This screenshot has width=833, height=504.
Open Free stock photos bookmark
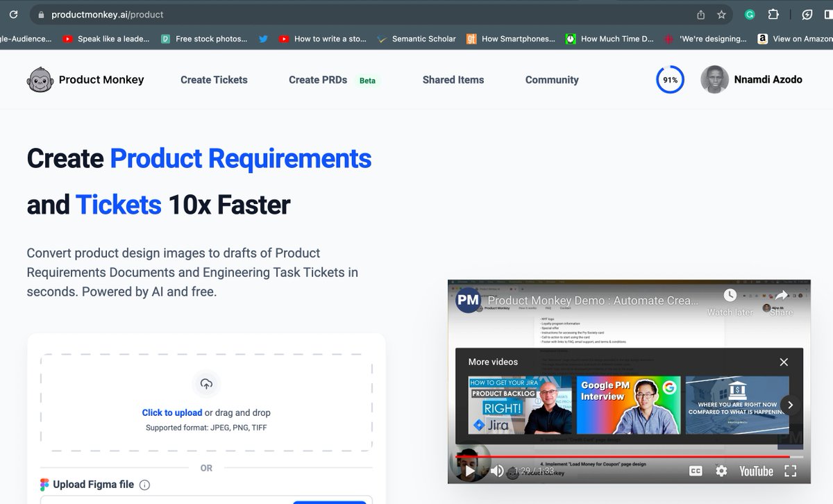(x=204, y=39)
